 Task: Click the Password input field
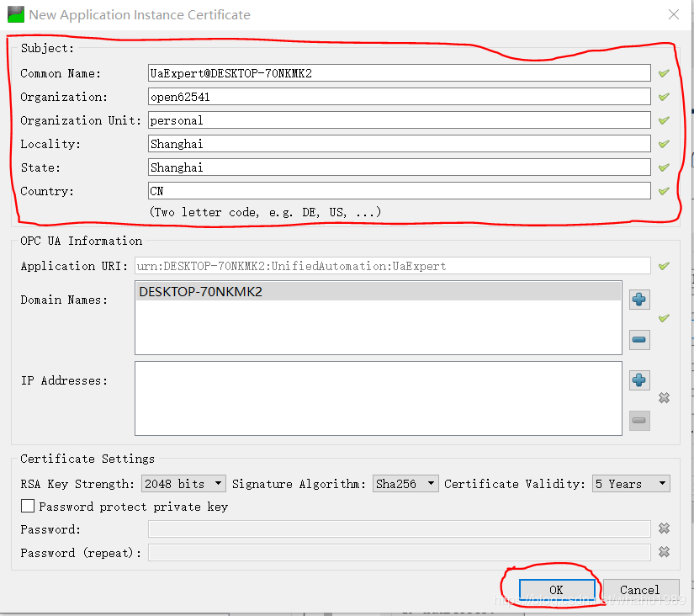click(400, 528)
